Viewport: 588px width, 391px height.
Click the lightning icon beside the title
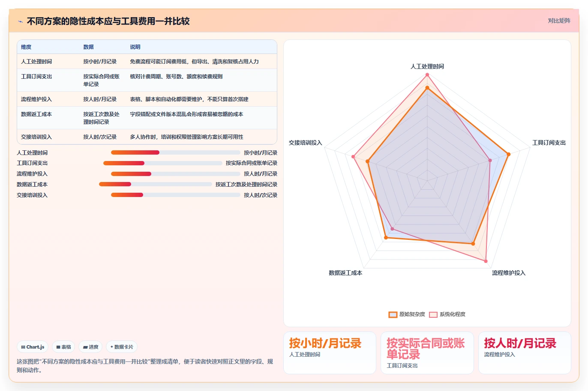(20, 21)
